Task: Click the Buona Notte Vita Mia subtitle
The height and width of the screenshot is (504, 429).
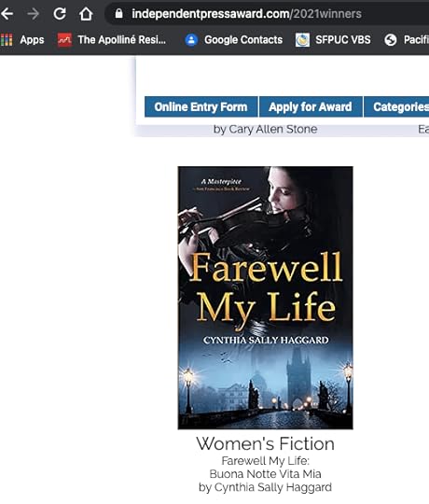Action: [265, 474]
